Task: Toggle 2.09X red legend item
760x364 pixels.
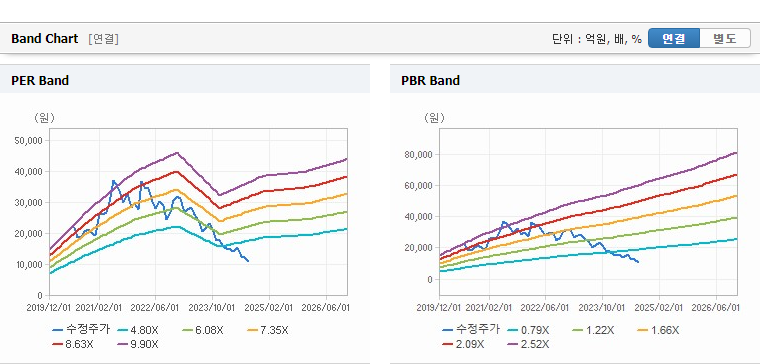Action: (463, 344)
